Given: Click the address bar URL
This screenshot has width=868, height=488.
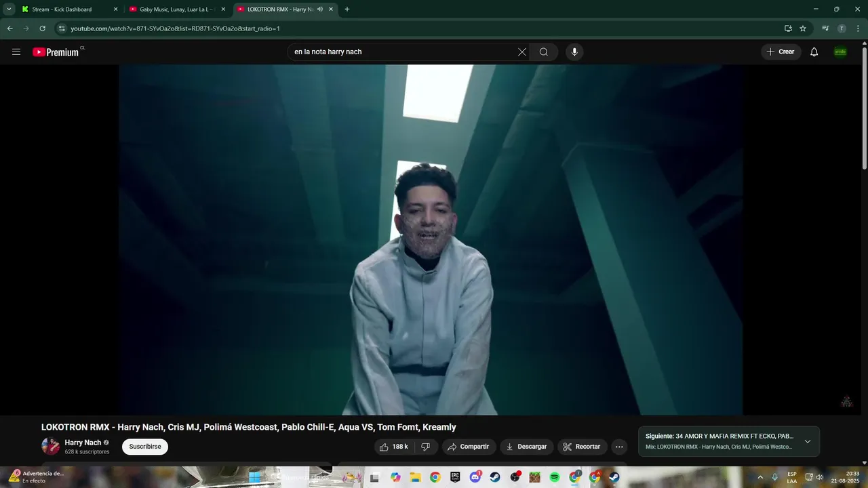Looking at the screenshot, I should 175,28.
